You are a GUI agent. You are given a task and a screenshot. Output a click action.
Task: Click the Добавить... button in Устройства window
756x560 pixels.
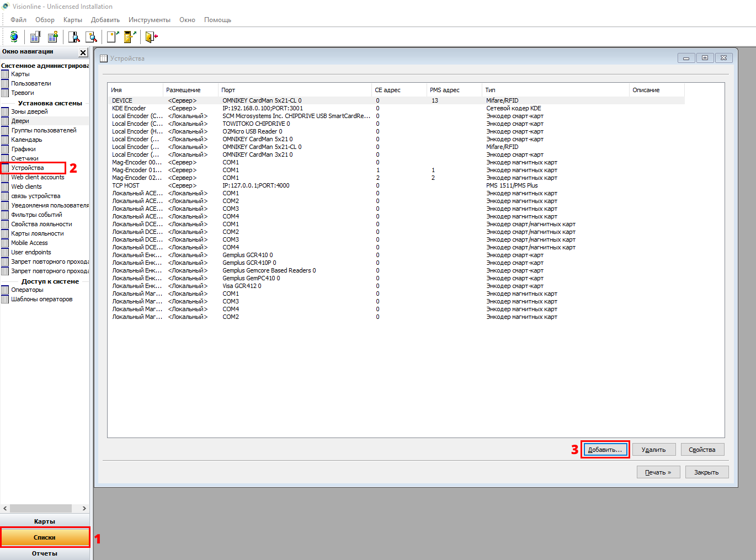click(605, 450)
